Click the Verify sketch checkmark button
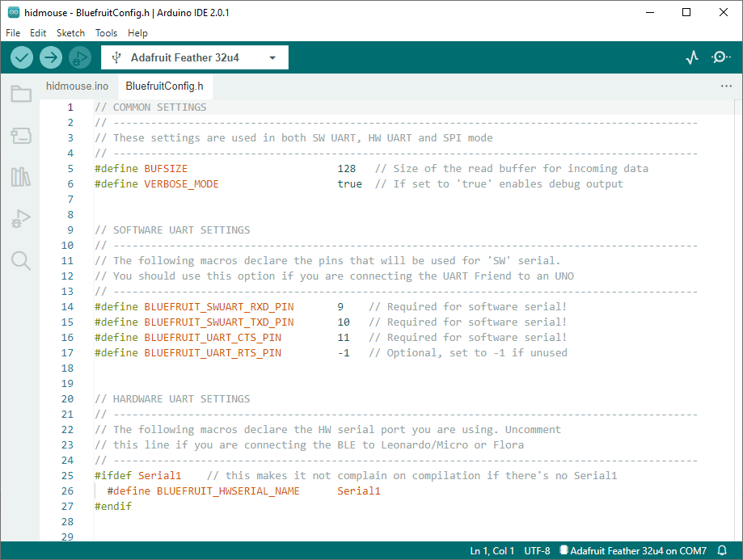The image size is (743, 560). pyautogui.click(x=22, y=58)
